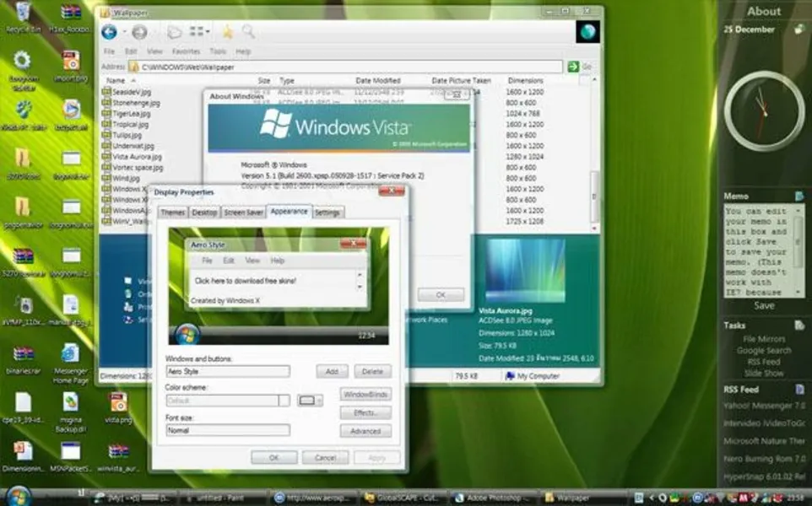The height and width of the screenshot is (506, 812).
Task: Click the Tasks panel header icon
Action: tap(799, 326)
